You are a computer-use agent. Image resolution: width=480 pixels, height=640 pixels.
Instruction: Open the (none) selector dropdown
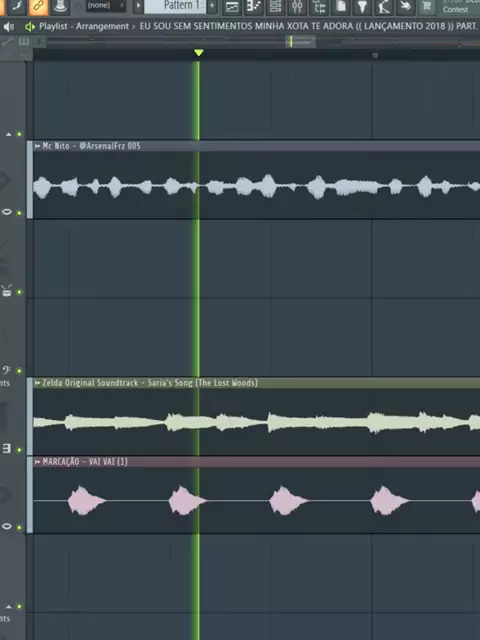tap(105, 5)
